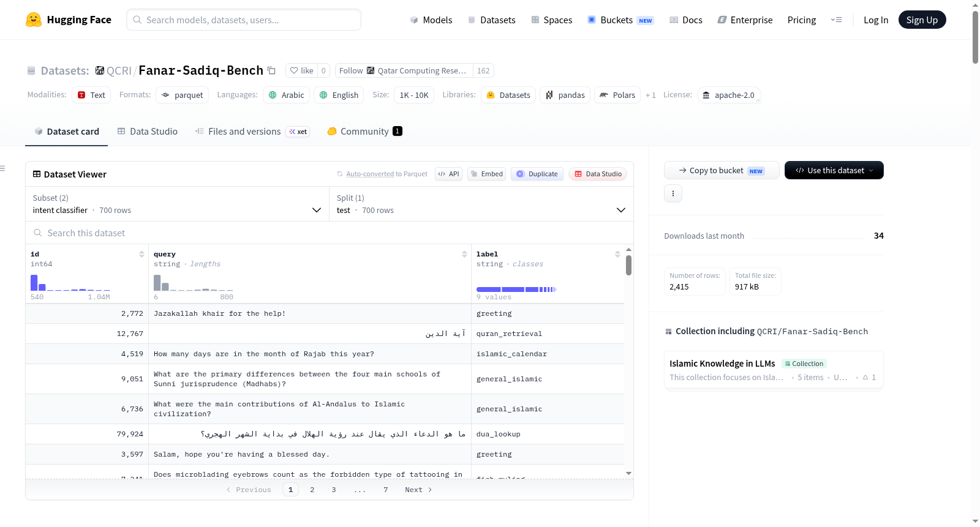Select the Arabic language tag
The height and width of the screenshot is (527, 980).
pos(286,95)
